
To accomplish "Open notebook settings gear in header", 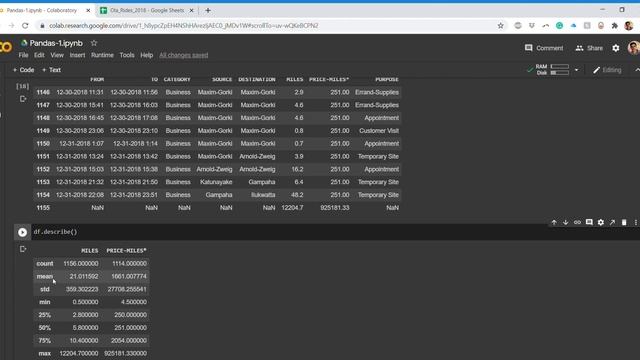I will pos(616,48).
